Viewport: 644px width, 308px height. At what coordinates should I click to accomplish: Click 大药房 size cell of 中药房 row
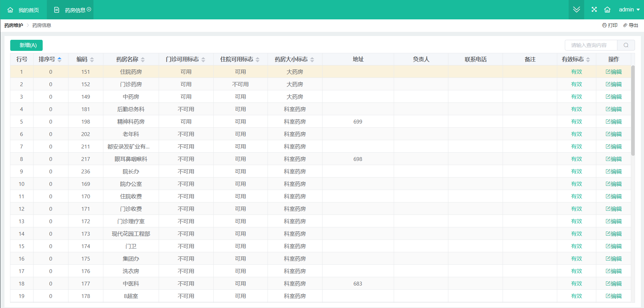(x=295, y=97)
